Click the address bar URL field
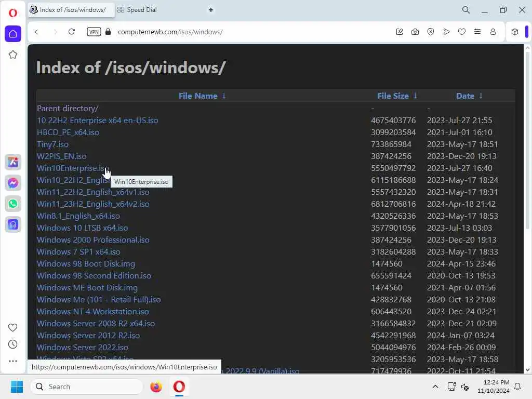This screenshot has height=399, width=532. (x=170, y=32)
